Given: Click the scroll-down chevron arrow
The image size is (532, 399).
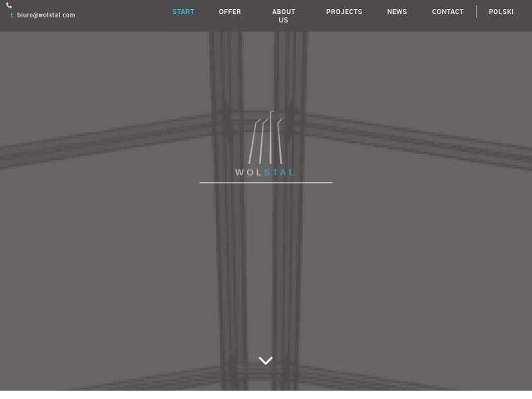Looking at the screenshot, I should coord(266,360).
